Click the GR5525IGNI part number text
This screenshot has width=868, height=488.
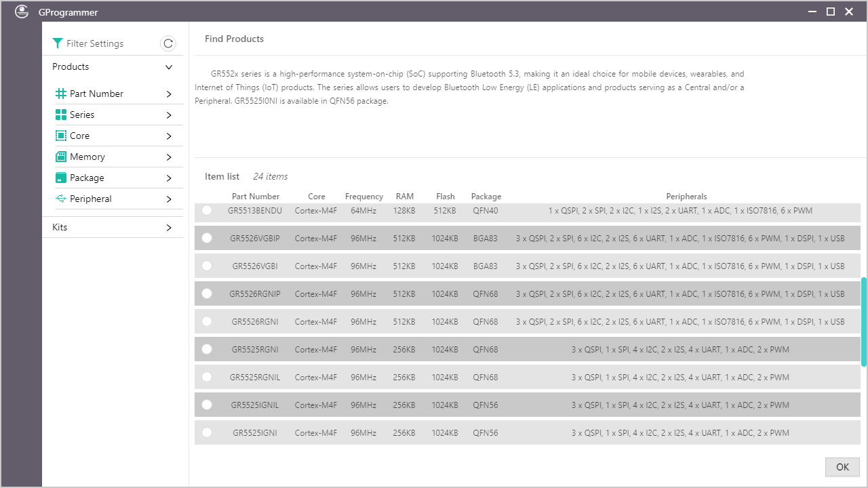tap(255, 433)
